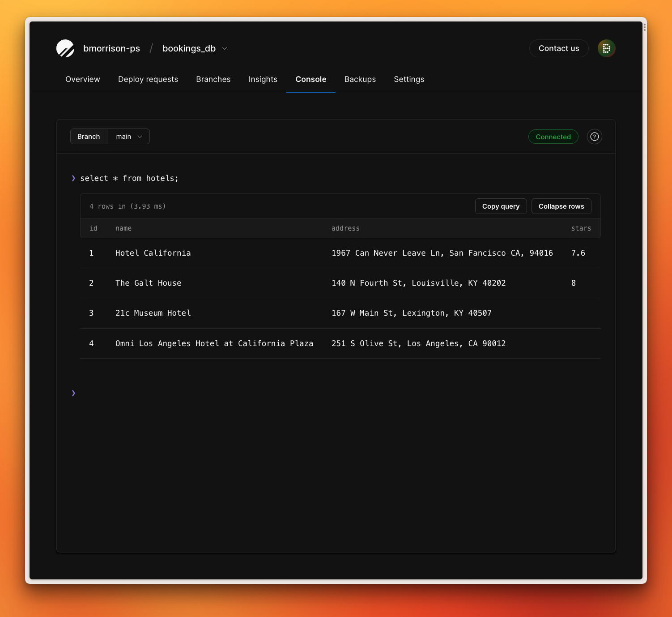Click the Connected status indicator
Viewport: 672px width, 617px height.
point(553,137)
